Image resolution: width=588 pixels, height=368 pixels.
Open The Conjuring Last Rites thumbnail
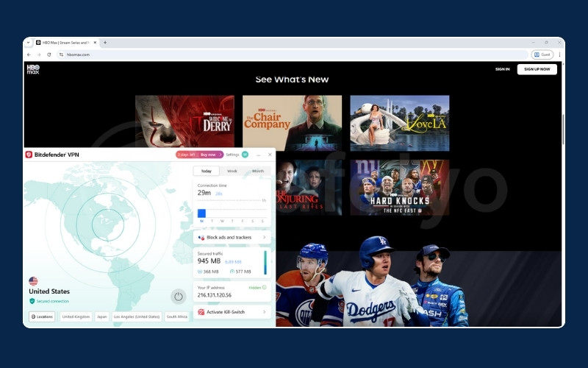[x=309, y=188]
